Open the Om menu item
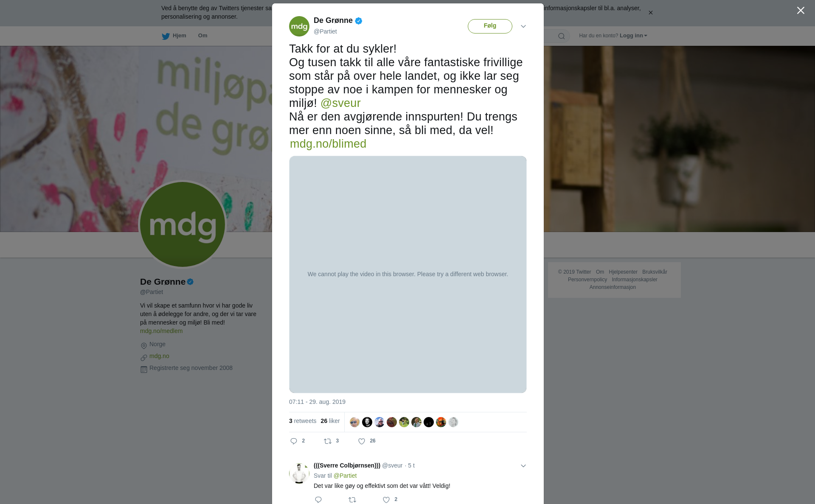The width and height of the screenshot is (815, 504). (202, 36)
